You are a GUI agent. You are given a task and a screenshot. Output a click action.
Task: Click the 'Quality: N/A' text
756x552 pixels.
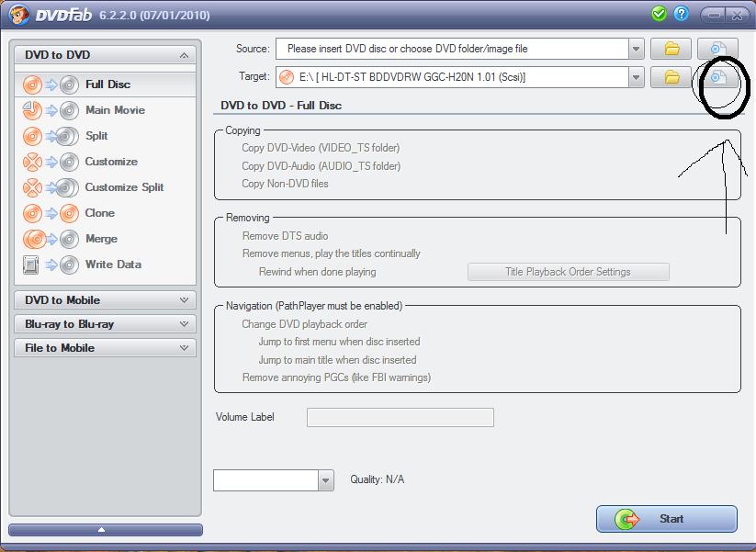click(377, 479)
